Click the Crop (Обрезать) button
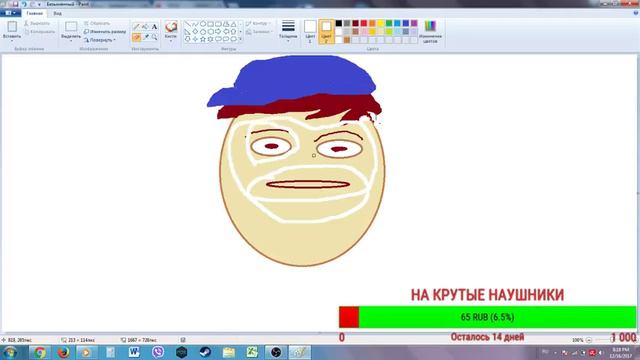Image resolution: width=640 pixels, height=360 pixels. 97,24
